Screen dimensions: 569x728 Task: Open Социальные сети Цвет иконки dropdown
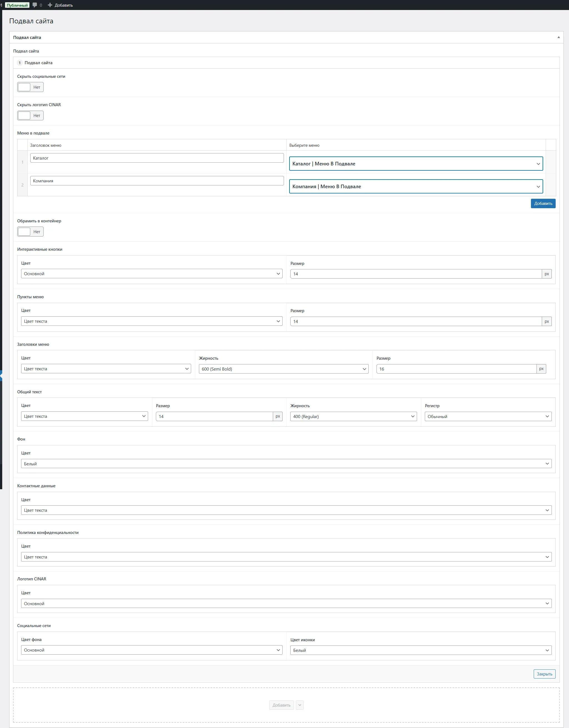click(421, 650)
